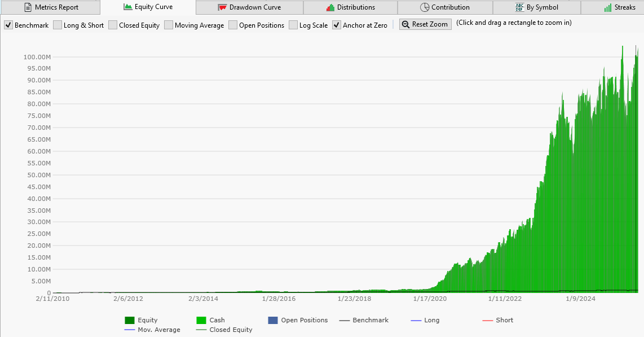
Task: Disable the Anchor at Zero checkbox
Action: pyautogui.click(x=336, y=25)
